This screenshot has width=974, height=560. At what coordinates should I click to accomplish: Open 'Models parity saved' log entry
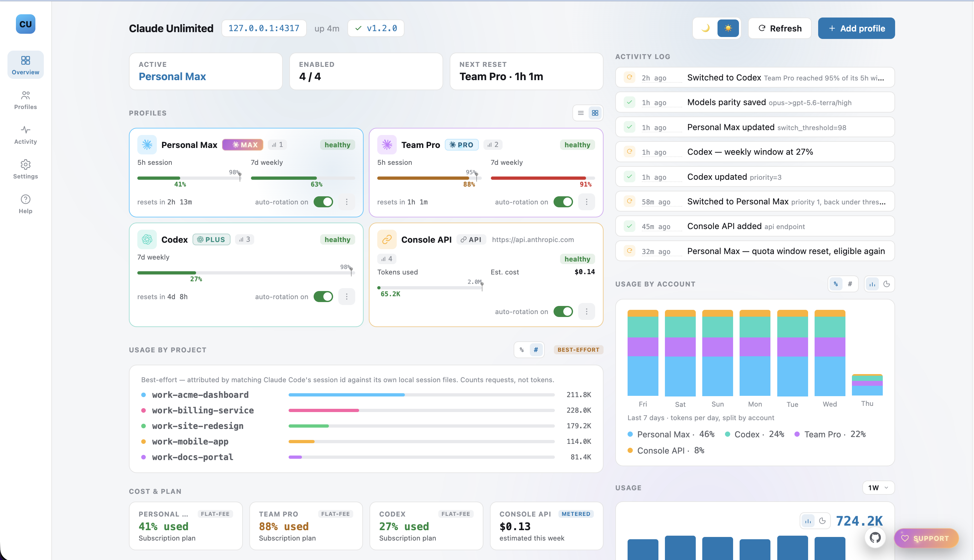point(755,102)
